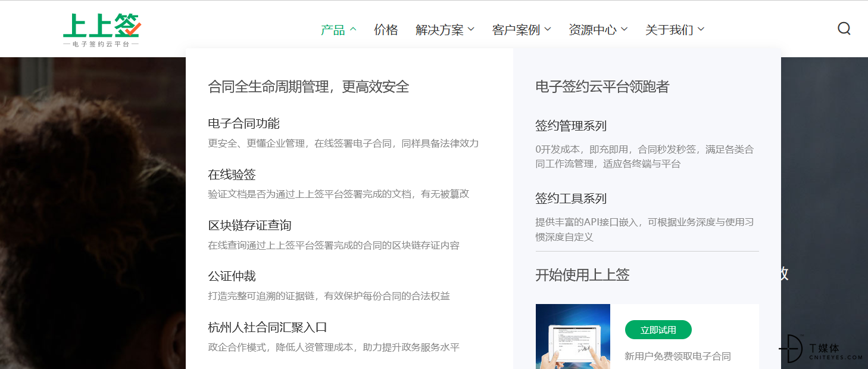
Task: Click the 上上签 logo
Action: pos(102,31)
